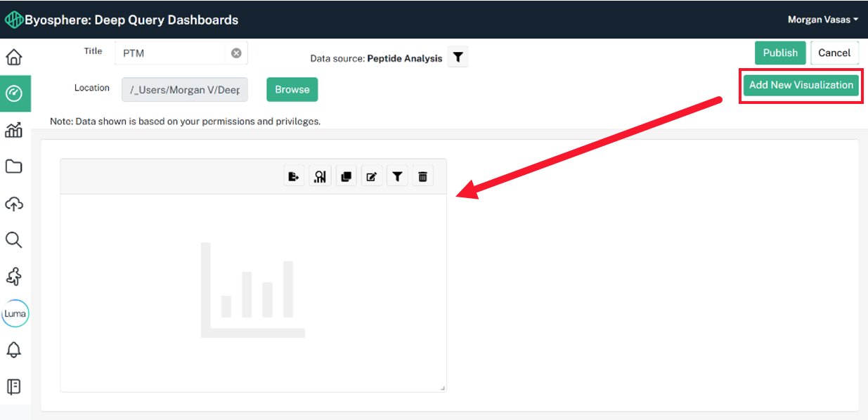
Task: Open the Dashboards gauge icon in sidebar
Action: pos(15,93)
